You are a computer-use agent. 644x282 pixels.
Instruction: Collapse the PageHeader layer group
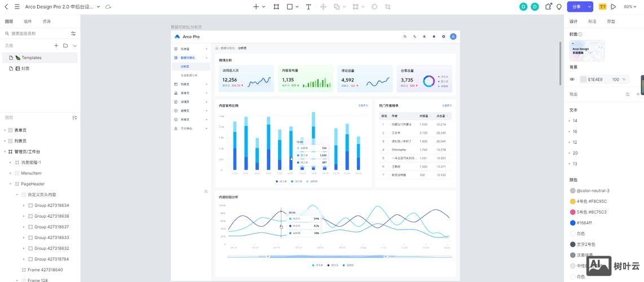coord(10,184)
